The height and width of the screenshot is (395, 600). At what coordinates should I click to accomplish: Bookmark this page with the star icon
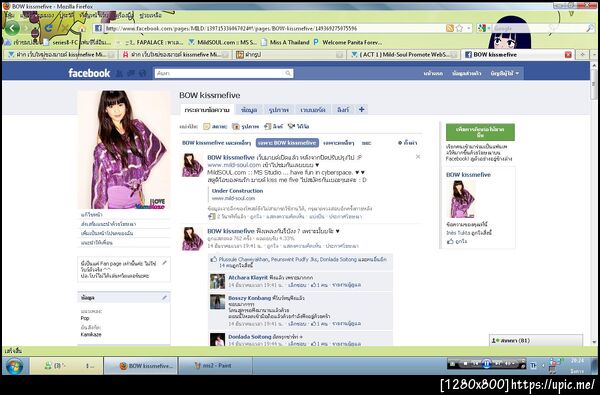(x=459, y=28)
